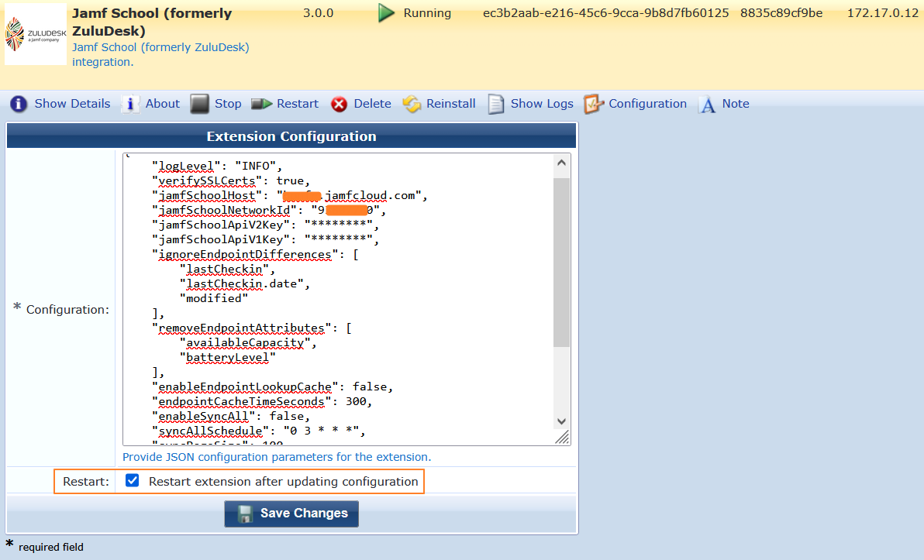The image size is (924, 560).
Task: Click the Note letter icon
Action: click(x=707, y=105)
